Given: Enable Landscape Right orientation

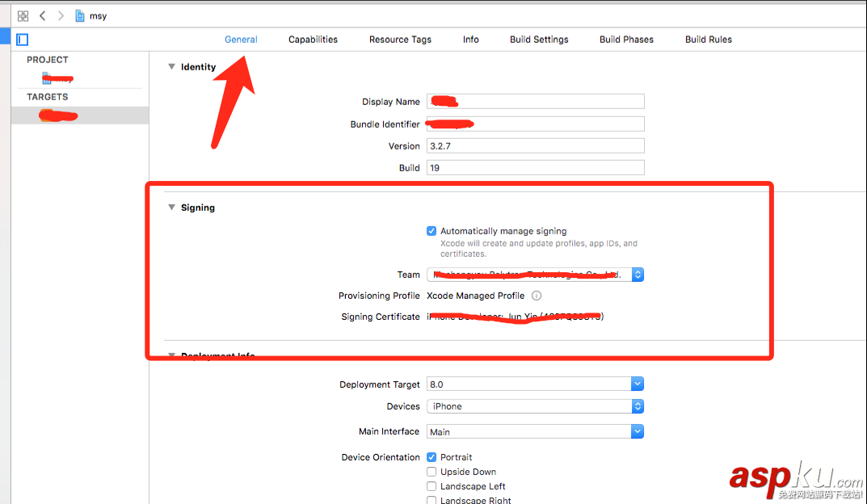Looking at the screenshot, I should click(x=431, y=500).
